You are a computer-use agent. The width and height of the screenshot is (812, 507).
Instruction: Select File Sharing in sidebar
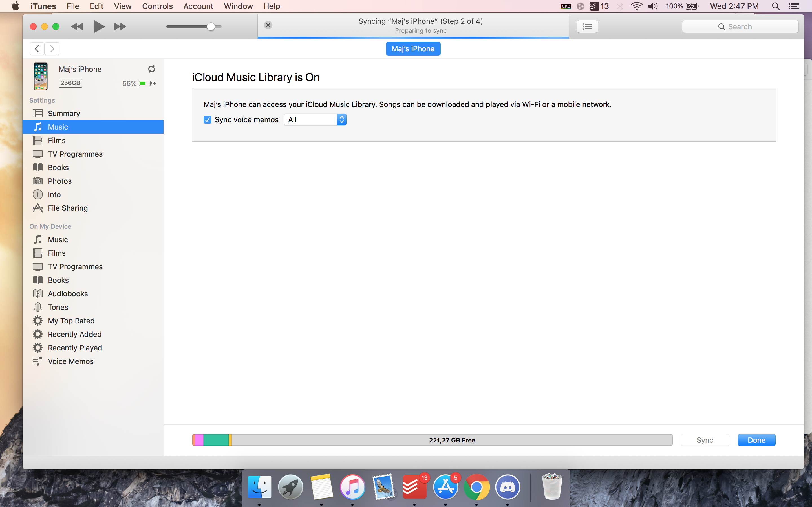[x=67, y=208]
